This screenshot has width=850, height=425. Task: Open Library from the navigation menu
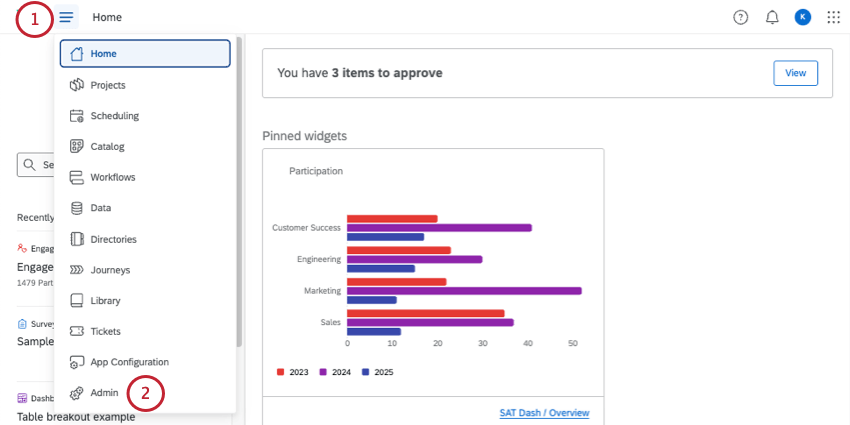[105, 300]
